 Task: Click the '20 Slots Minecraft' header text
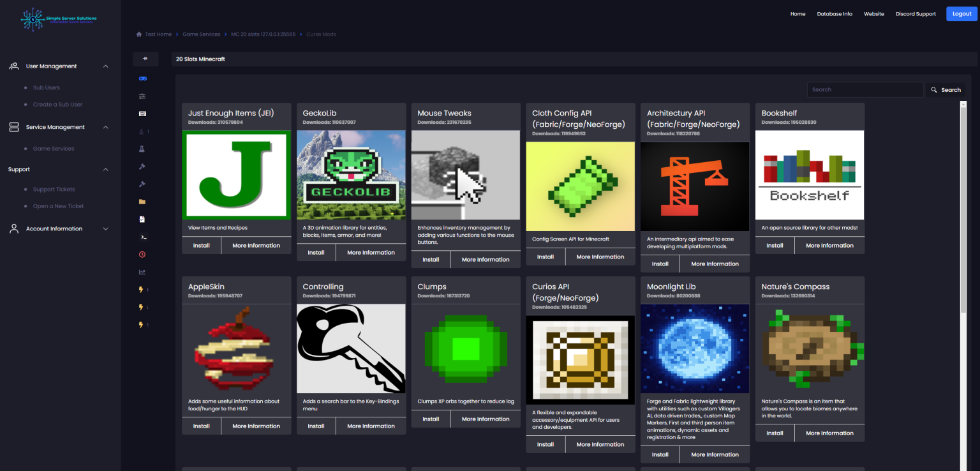pos(200,59)
